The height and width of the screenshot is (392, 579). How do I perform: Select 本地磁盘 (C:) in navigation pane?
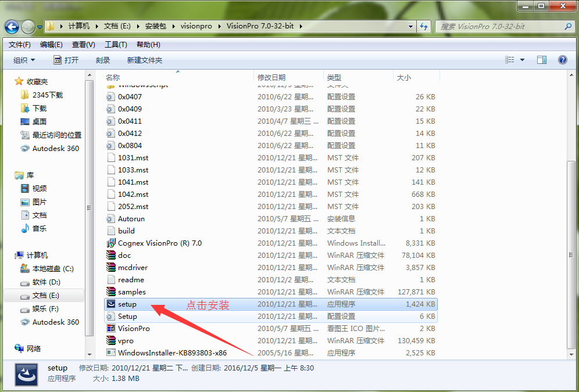point(53,268)
